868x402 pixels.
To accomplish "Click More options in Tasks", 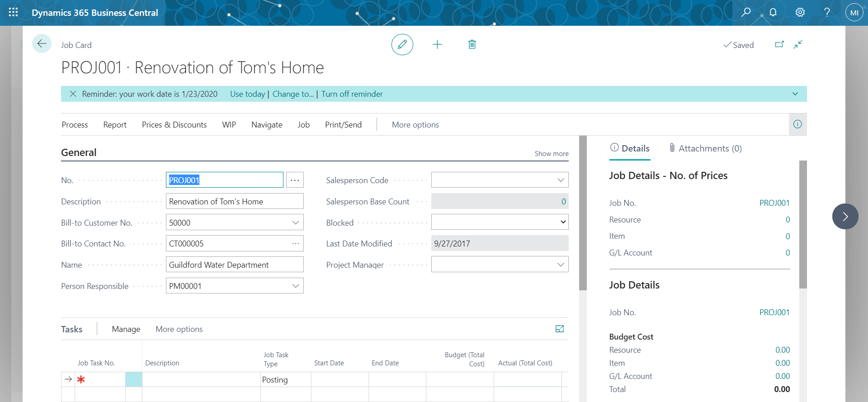I will [x=179, y=329].
